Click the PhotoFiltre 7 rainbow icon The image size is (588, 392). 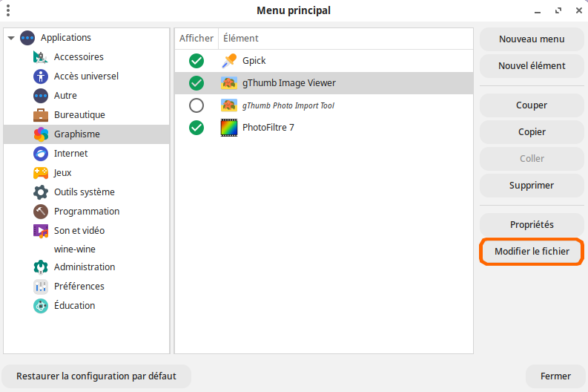tap(229, 128)
